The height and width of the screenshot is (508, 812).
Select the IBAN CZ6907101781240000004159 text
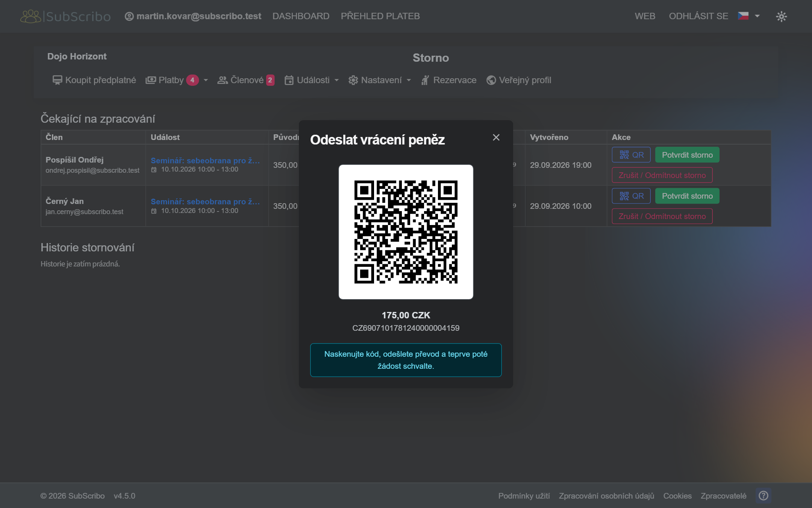pyautogui.click(x=406, y=328)
